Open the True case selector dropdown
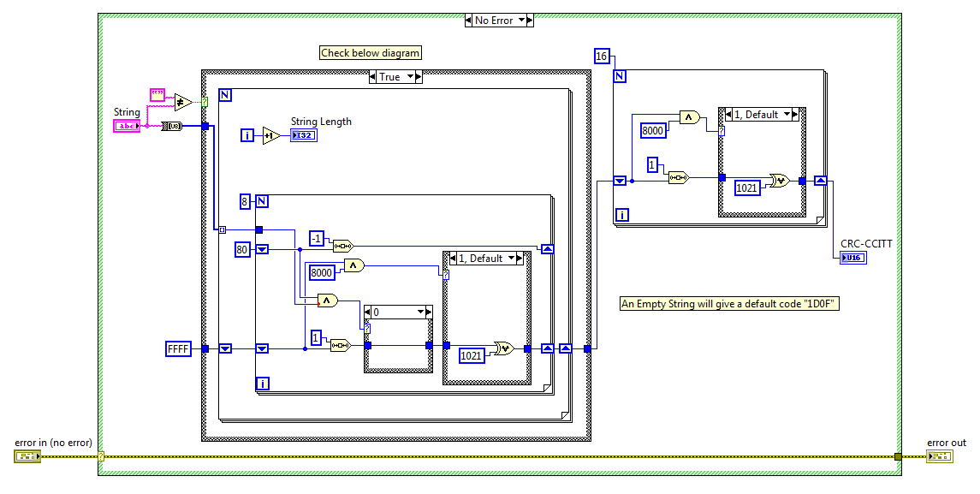The width and height of the screenshot is (980, 494). (410, 77)
